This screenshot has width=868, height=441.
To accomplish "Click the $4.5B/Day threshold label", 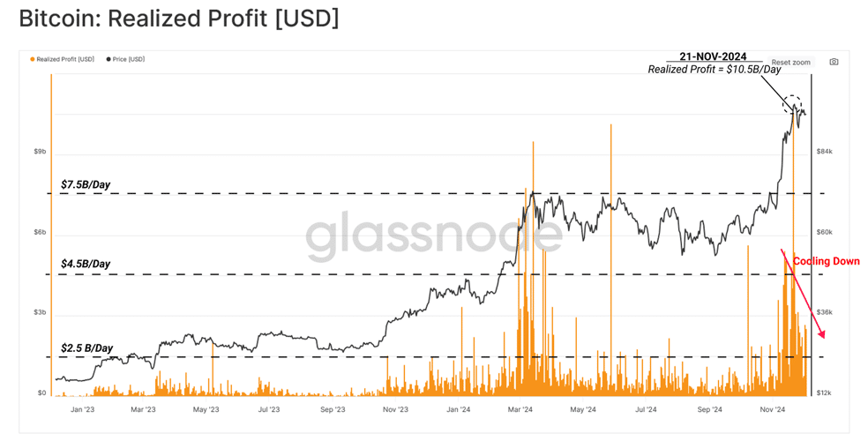I will pos(86,264).
